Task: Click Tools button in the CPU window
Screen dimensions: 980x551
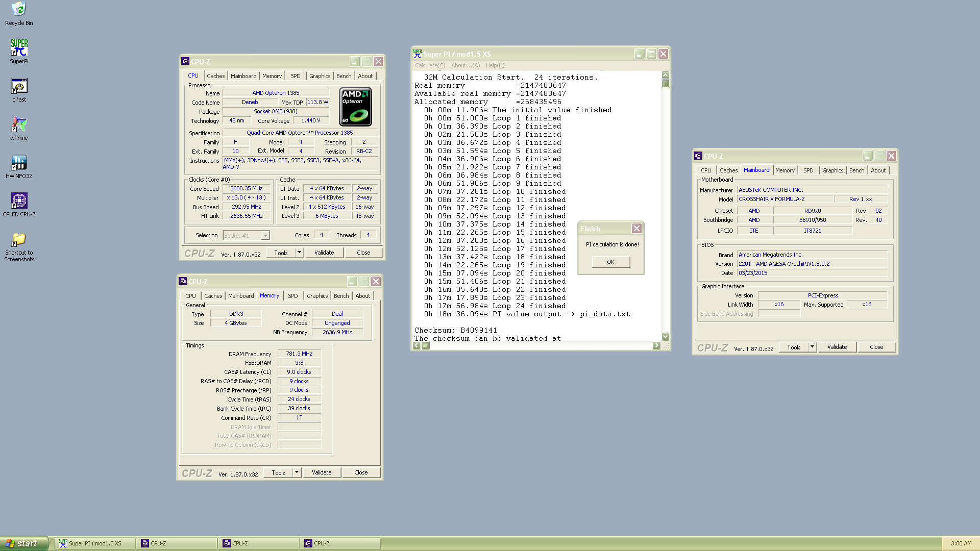Action: pos(281,253)
